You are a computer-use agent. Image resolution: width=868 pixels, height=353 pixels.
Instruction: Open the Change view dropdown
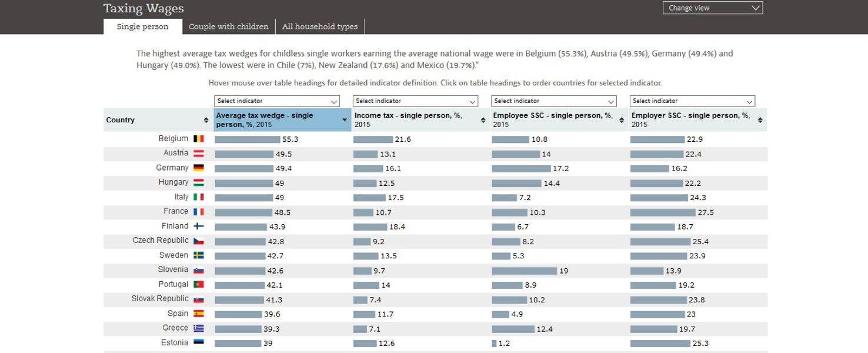pyautogui.click(x=713, y=8)
